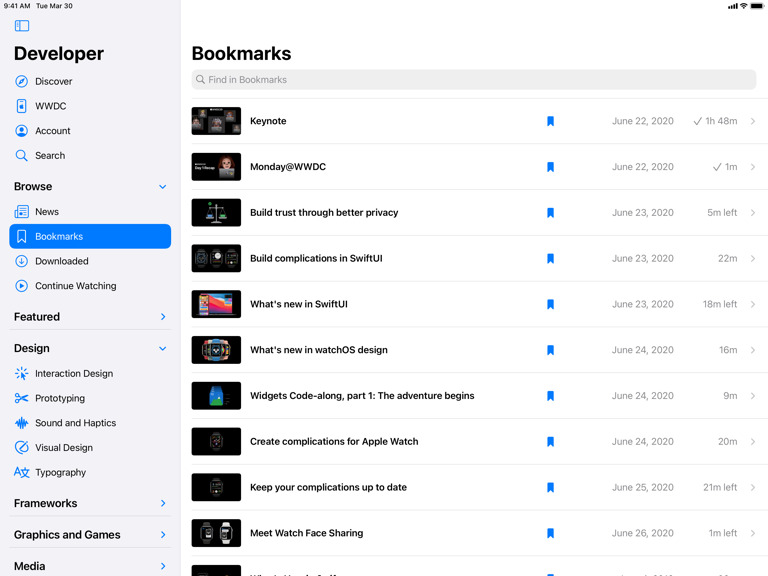Click the 9:41 AM clock in status bar

(x=17, y=6)
